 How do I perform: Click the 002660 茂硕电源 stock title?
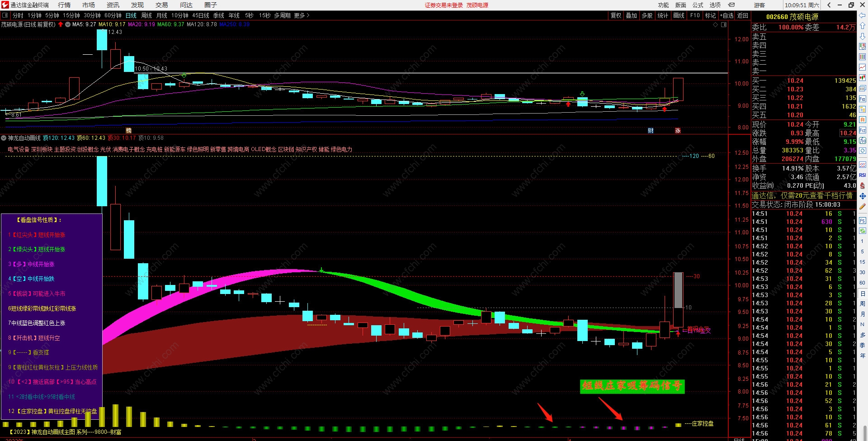click(792, 17)
